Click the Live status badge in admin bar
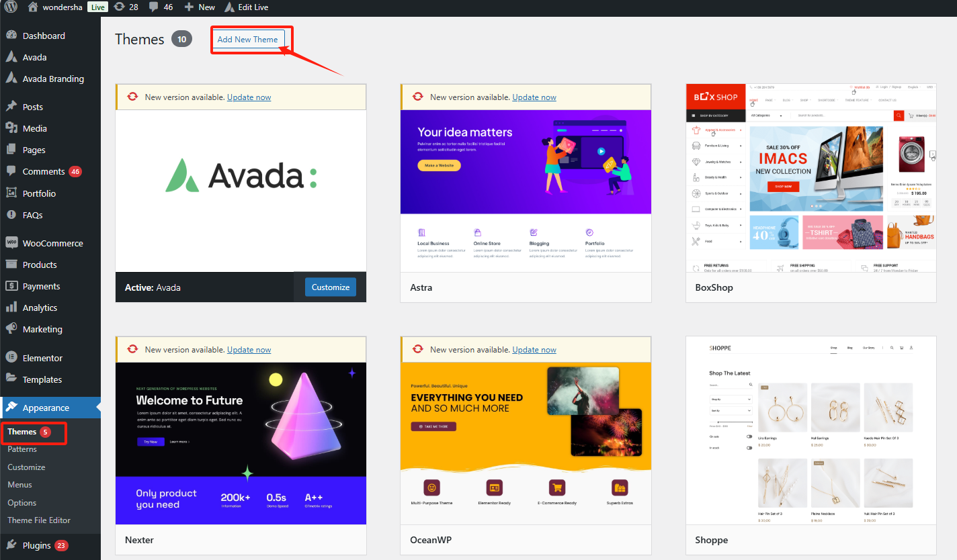 98,7
